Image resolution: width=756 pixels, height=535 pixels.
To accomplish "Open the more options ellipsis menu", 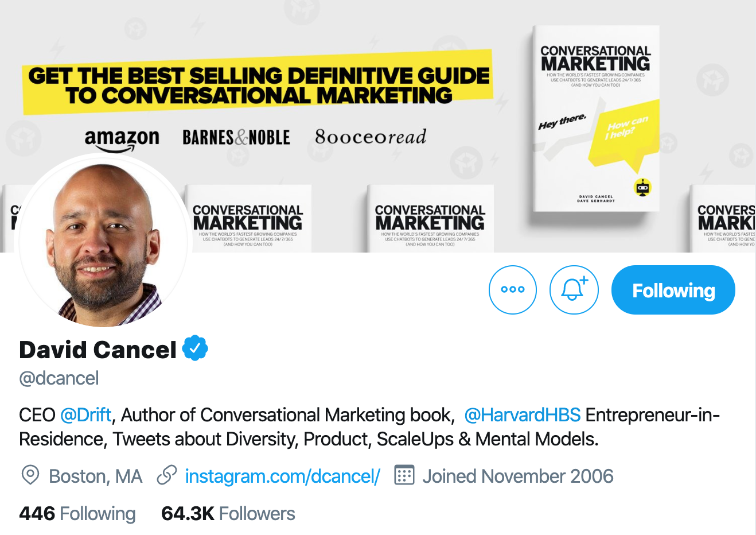I will [x=512, y=290].
